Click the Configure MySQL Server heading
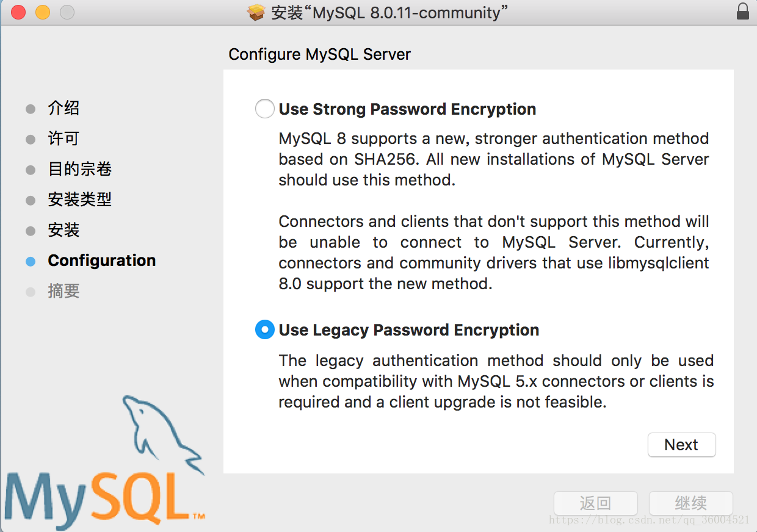This screenshot has width=757, height=532. click(320, 54)
